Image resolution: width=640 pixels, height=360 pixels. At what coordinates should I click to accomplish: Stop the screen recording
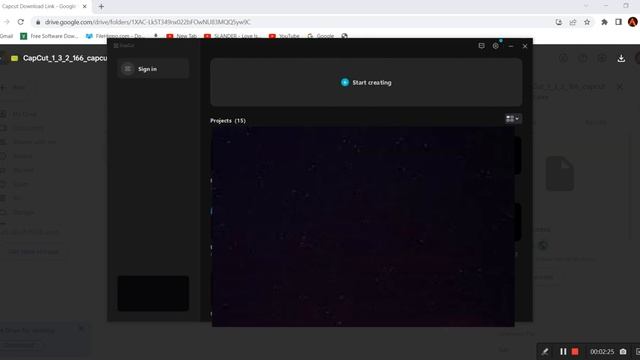tap(575, 351)
